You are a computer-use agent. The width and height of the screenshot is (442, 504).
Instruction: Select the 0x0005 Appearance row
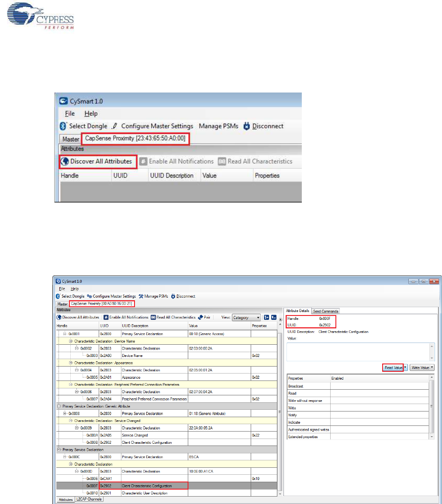(167, 377)
